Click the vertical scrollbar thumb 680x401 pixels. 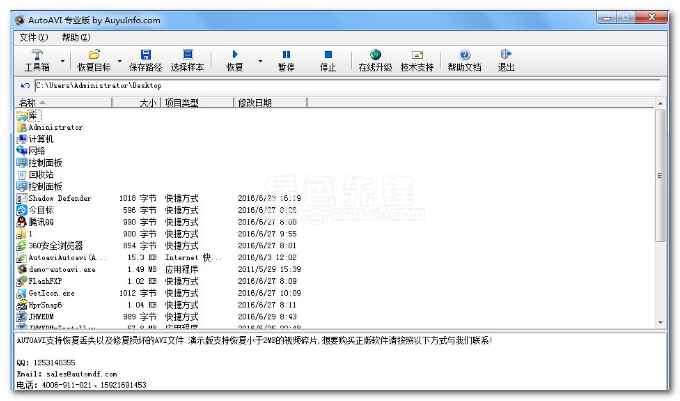click(x=660, y=176)
